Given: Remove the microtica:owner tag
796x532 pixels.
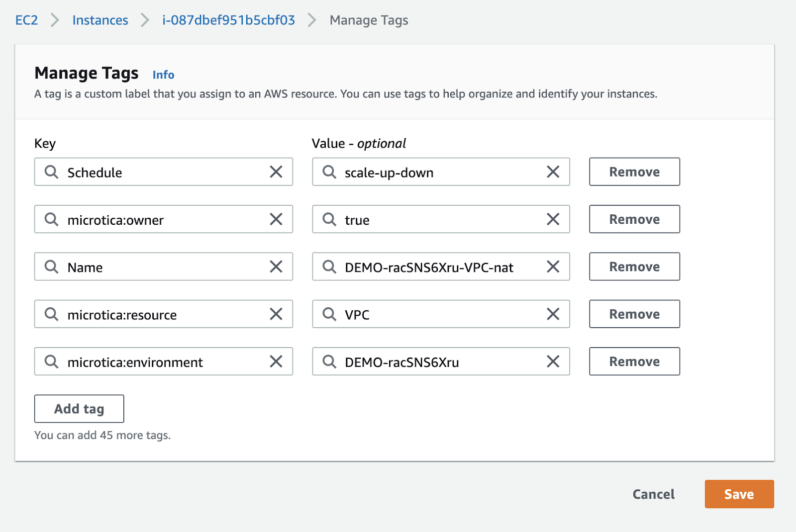Looking at the screenshot, I should pos(634,219).
